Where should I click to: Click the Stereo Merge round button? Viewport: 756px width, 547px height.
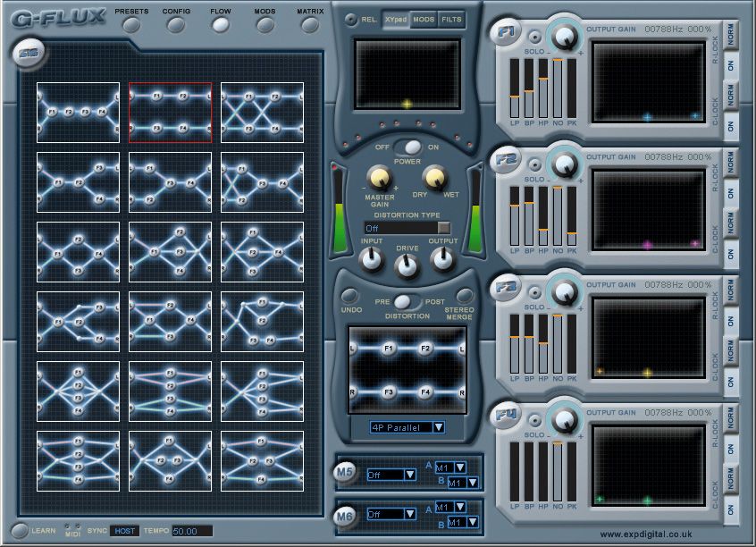tap(464, 295)
